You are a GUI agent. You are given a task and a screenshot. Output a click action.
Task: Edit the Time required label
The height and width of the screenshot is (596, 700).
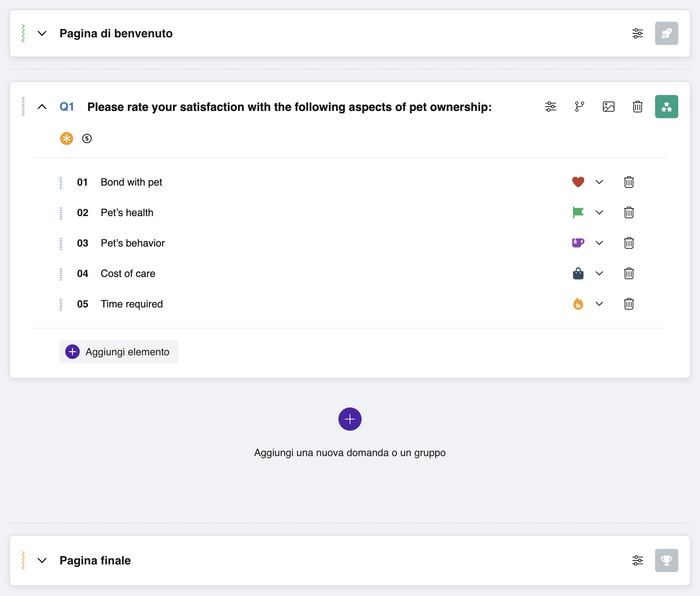(x=132, y=304)
